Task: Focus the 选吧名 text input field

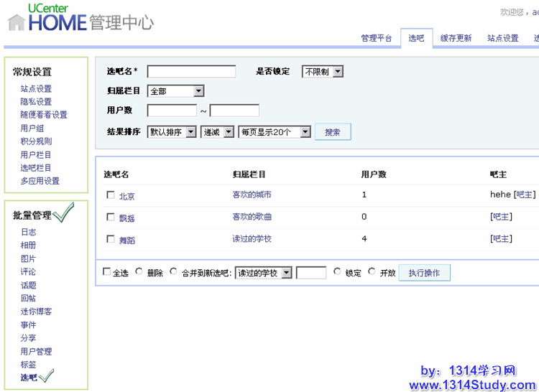Action: click(191, 72)
